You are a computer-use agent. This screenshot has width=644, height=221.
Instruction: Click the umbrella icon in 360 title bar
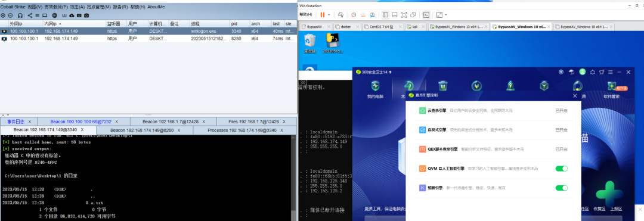pos(571,71)
